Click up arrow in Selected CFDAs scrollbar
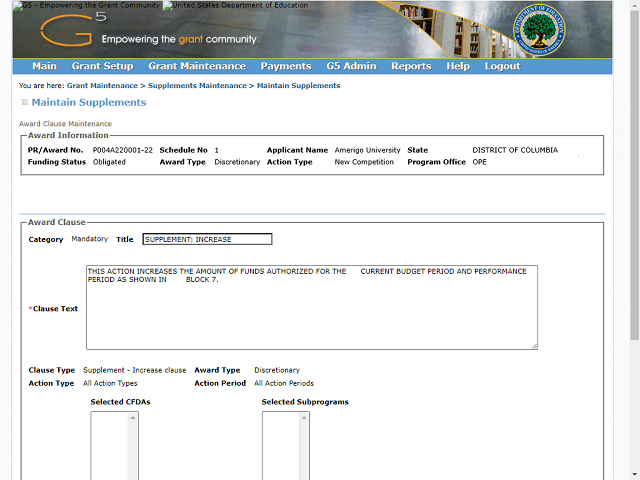This screenshot has width=640, height=480. click(133, 418)
